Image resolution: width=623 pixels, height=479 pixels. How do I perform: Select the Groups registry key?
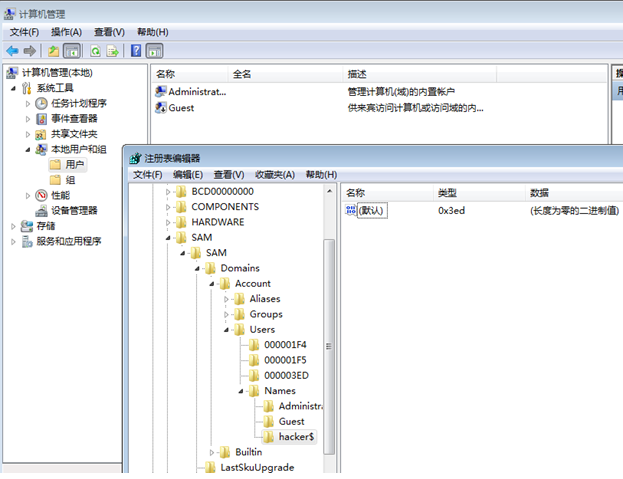266,314
